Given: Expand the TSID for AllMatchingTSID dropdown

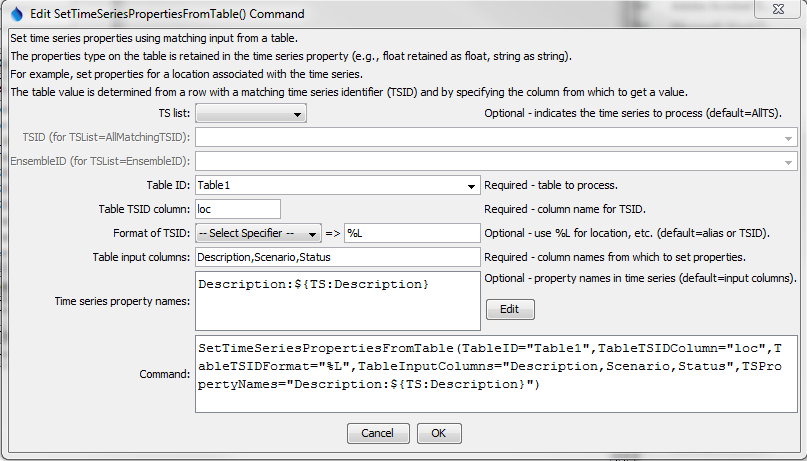Looking at the screenshot, I should [x=788, y=138].
